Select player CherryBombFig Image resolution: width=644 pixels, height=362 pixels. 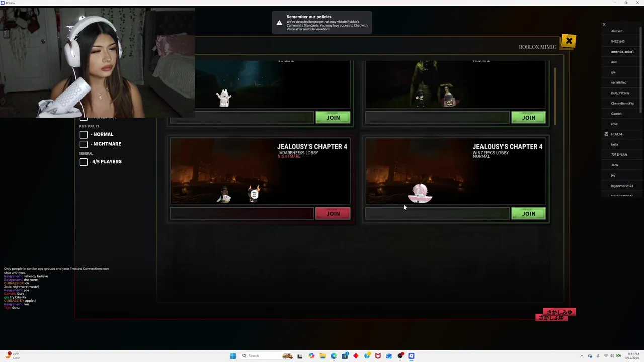(x=622, y=103)
